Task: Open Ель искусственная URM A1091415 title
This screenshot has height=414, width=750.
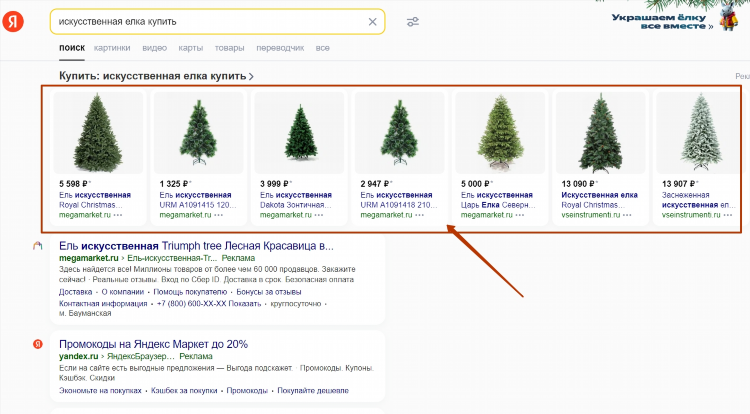Action: pyautogui.click(x=198, y=200)
